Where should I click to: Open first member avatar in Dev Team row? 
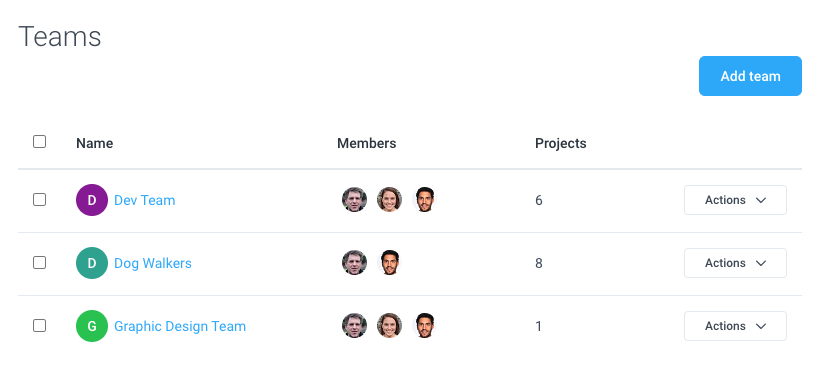tap(355, 200)
